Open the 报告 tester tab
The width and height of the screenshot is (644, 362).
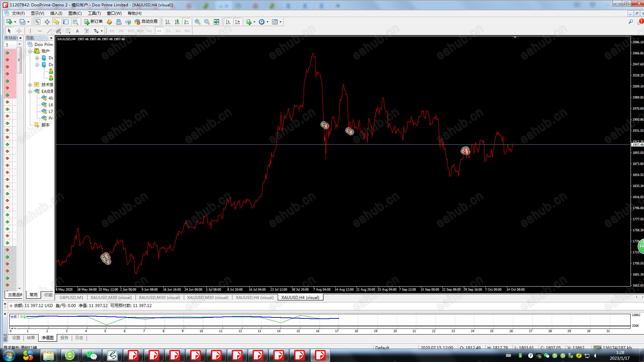pyautogui.click(x=64, y=338)
